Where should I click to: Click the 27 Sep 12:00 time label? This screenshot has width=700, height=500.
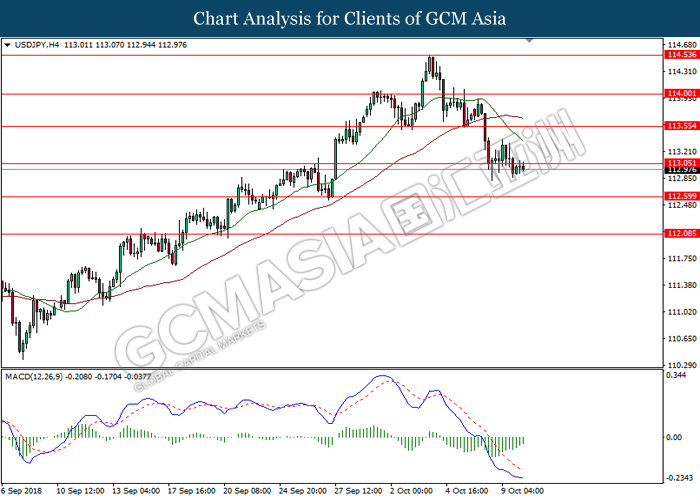click(x=358, y=491)
